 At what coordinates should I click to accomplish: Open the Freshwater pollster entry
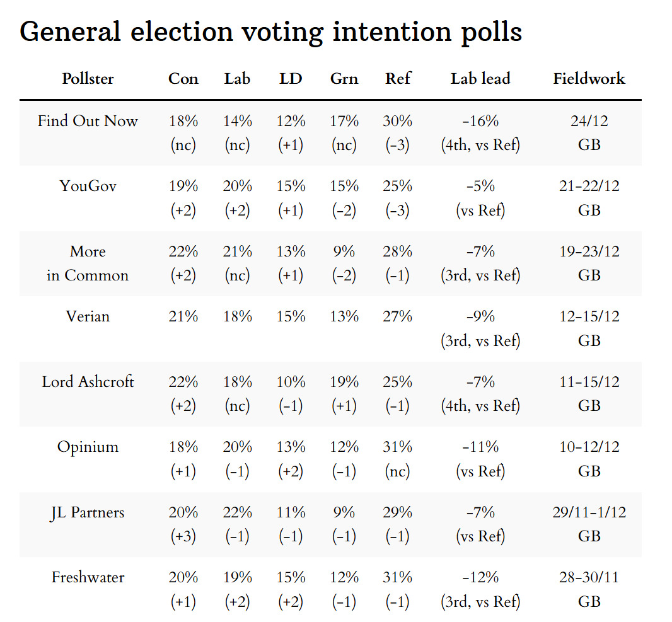(x=88, y=578)
